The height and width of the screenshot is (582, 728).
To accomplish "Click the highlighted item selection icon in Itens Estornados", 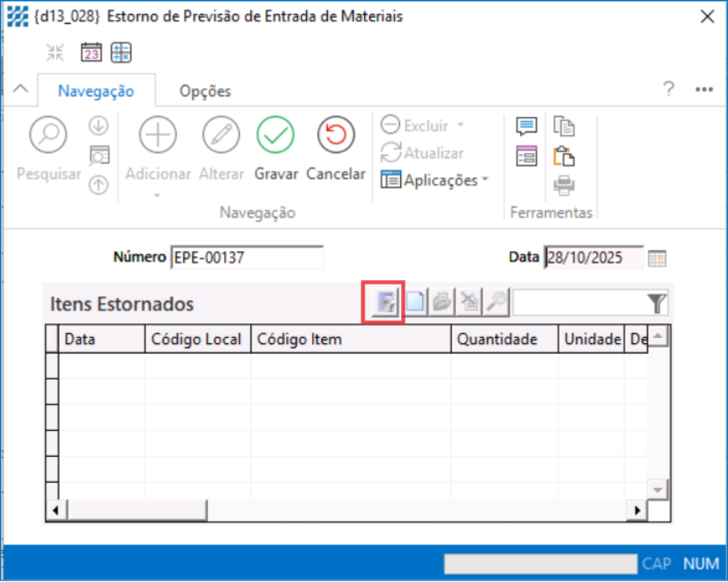I will [x=385, y=303].
